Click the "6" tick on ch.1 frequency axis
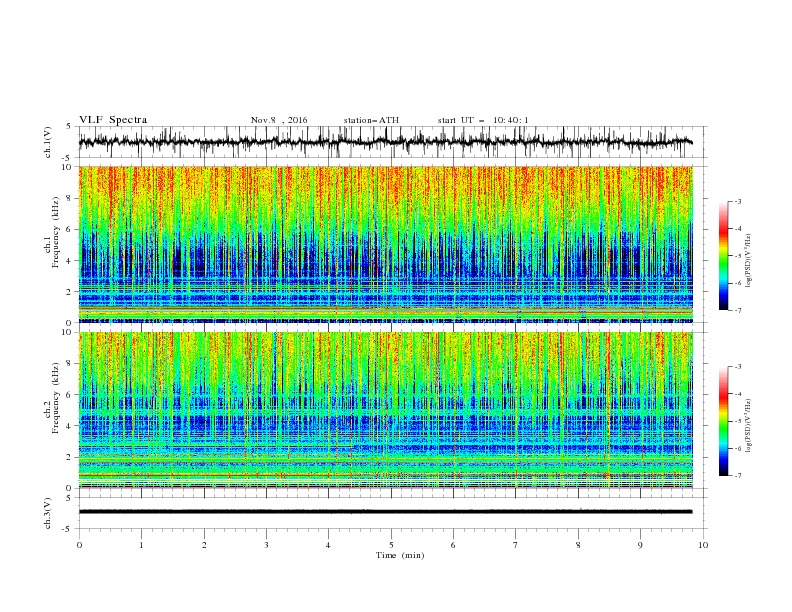Image resolution: width=792 pixels, height=612 pixels. point(71,229)
